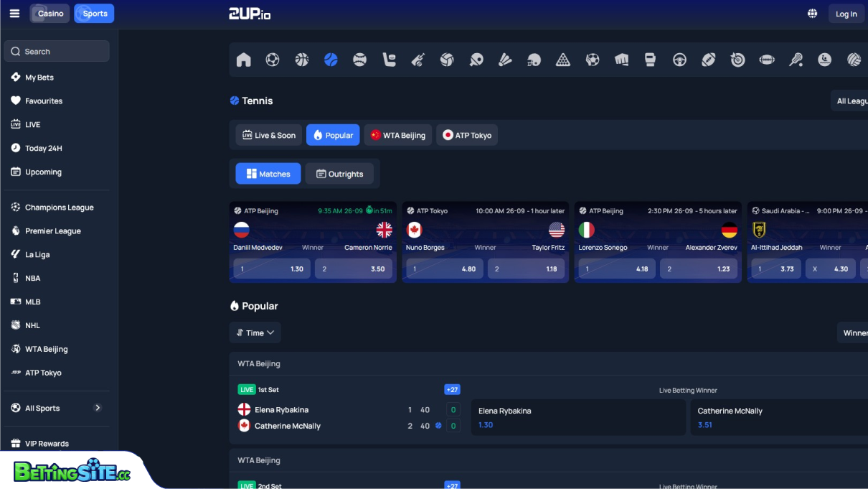The height and width of the screenshot is (489, 868).
Task: Open the billiards sport category
Action: 563,60
